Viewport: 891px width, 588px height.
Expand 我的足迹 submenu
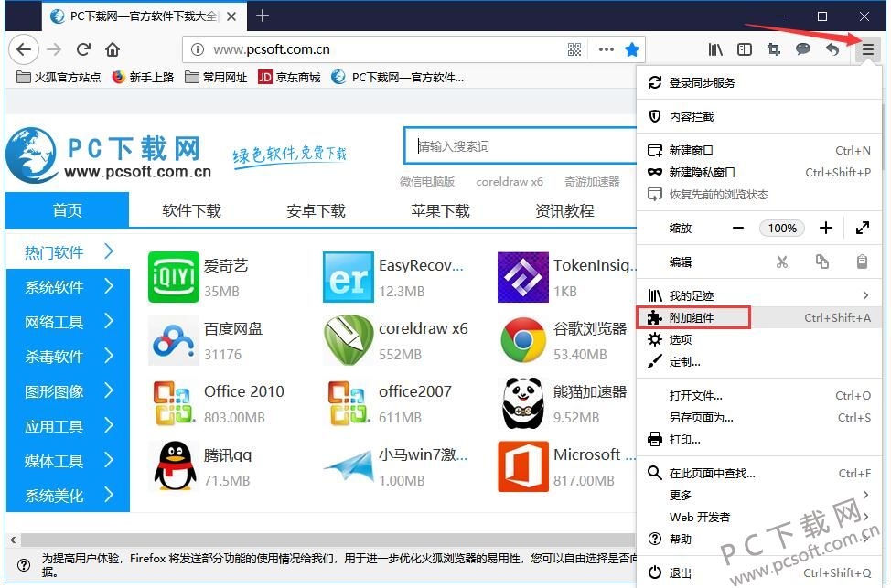[759, 295]
